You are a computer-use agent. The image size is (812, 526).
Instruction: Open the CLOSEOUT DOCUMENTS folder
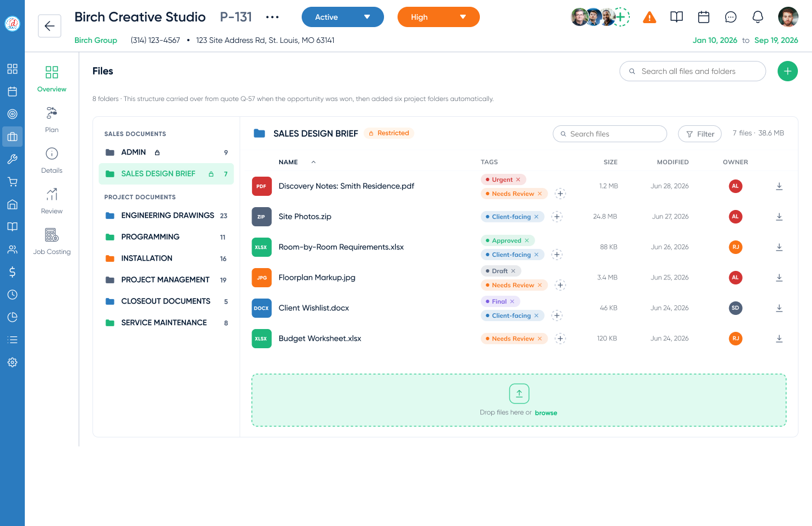tap(166, 301)
